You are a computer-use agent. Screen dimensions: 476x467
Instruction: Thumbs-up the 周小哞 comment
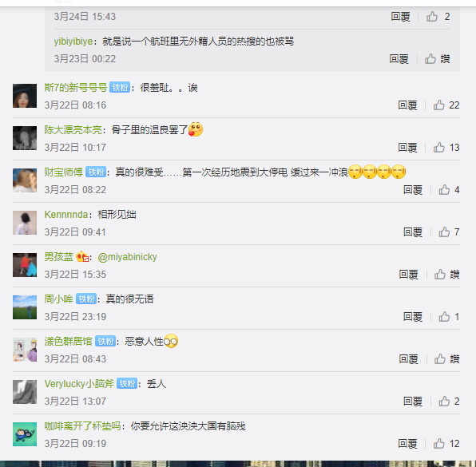click(x=449, y=317)
